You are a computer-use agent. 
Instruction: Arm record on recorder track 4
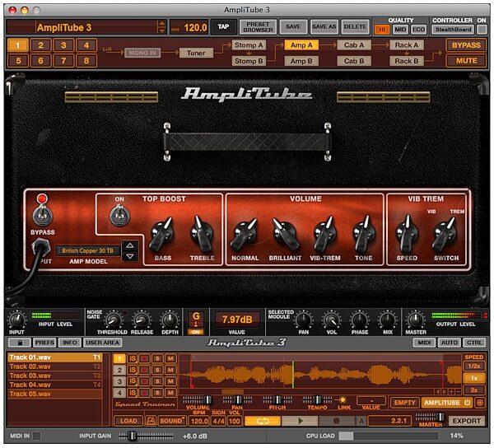pos(145,393)
